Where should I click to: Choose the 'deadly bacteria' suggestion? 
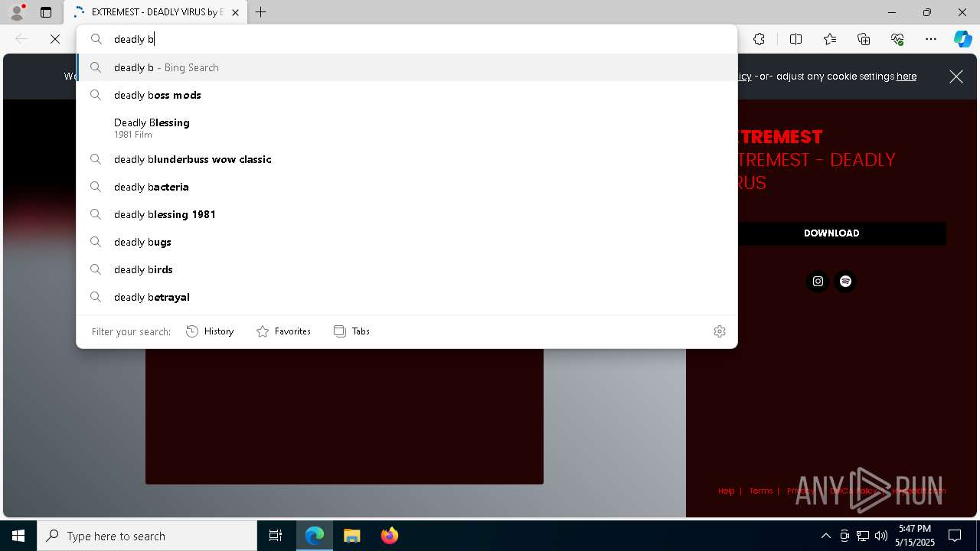407,187
